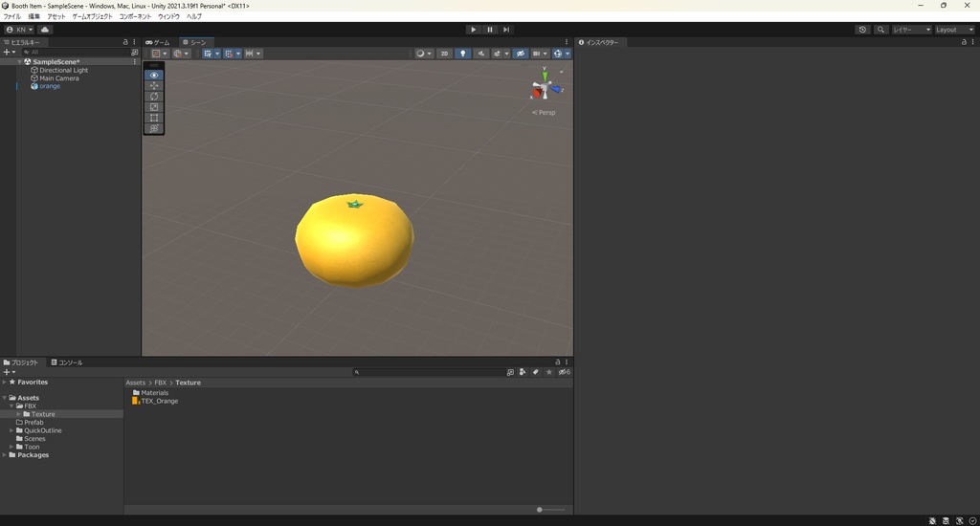Click the scene orientation gizmo

click(x=545, y=89)
